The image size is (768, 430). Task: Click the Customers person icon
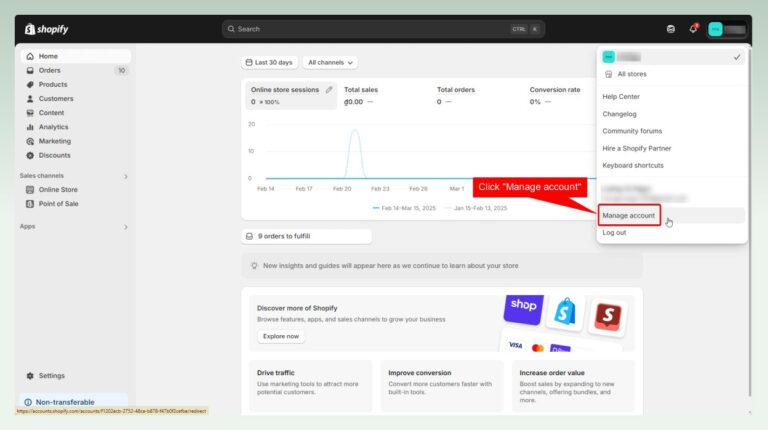click(30, 99)
